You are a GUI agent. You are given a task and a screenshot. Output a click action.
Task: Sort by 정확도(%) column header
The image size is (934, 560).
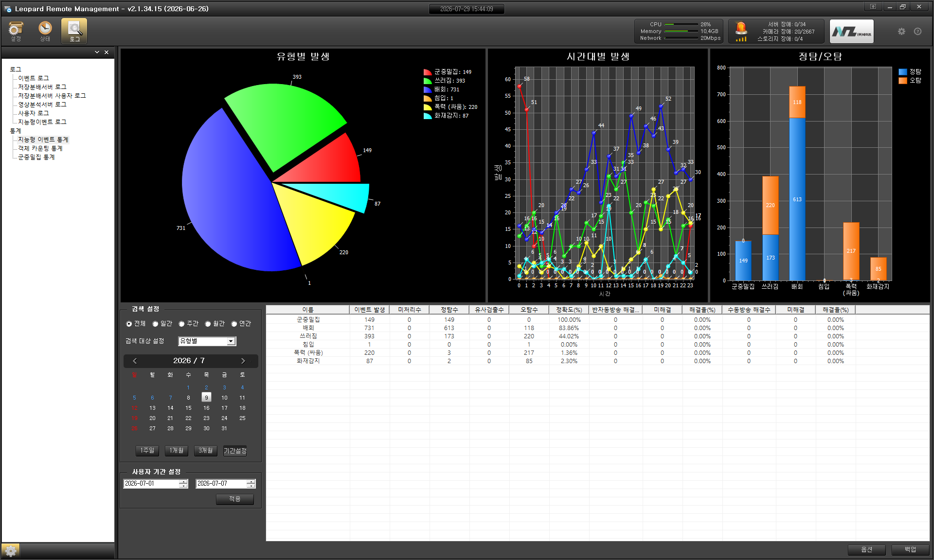click(569, 310)
